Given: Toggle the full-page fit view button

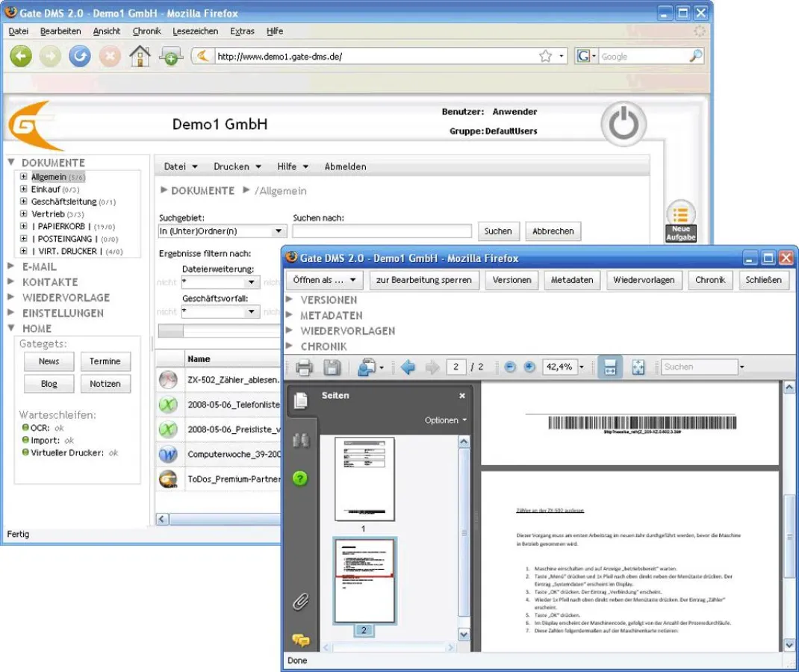Looking at the screenshot, I should click(x=638, y=367).
